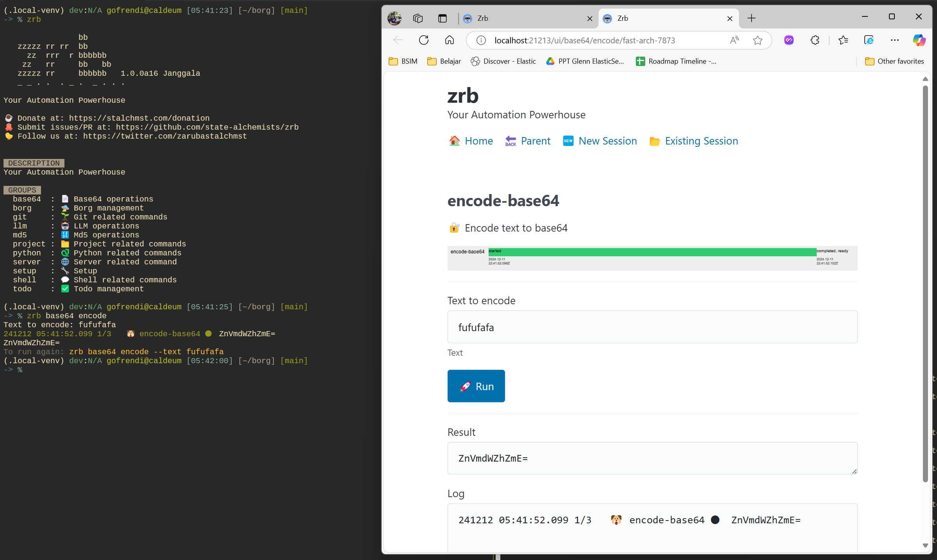Open the workspaces icon in Edge

[x=418, y=18]
